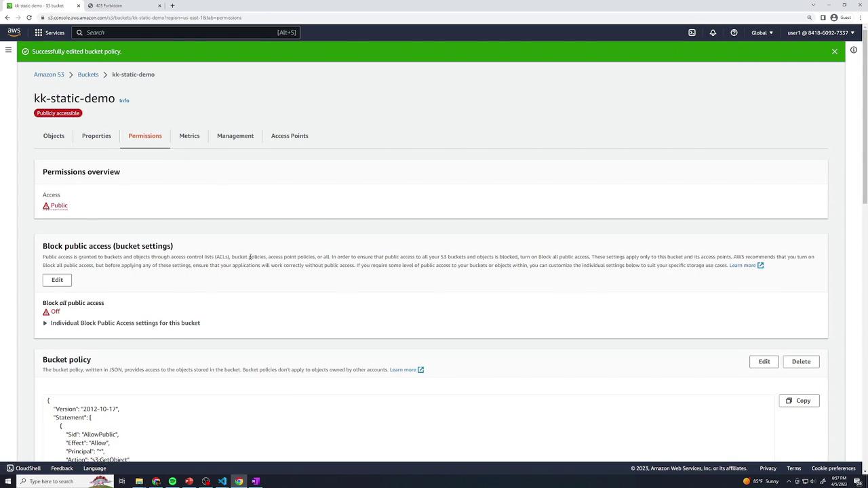Open Learn more in Block public access section
This screenshot has height=488, width=868.
click(x=746, y=266)
